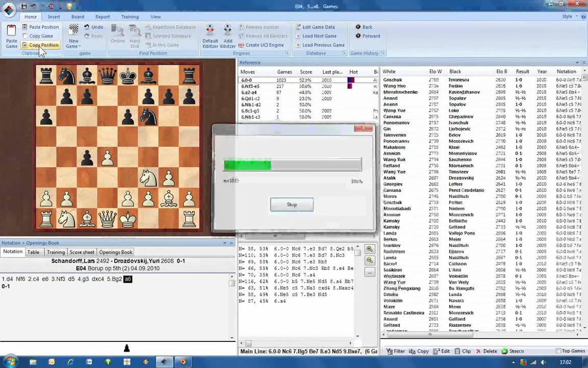This screenshot has width=588, height=368.
Task: Click the Copy Game button
Action: click(x=37, y=36)
